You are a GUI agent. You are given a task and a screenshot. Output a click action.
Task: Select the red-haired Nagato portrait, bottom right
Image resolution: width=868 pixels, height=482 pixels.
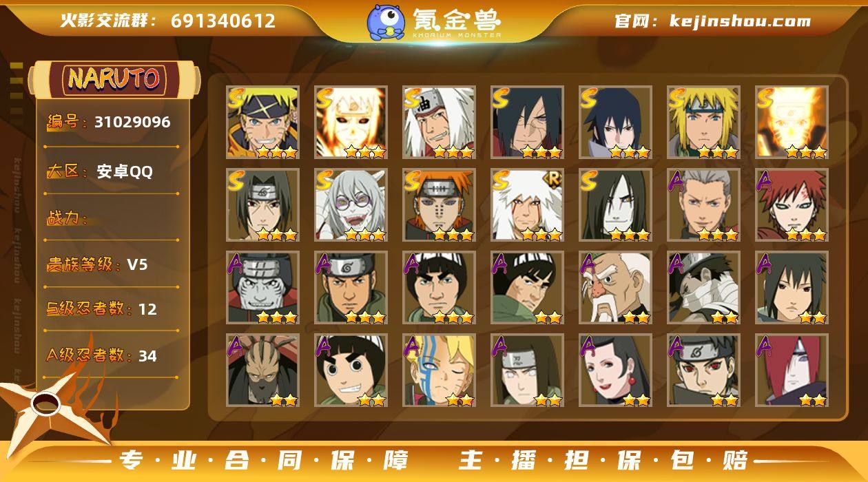click(x=792, y=370)
